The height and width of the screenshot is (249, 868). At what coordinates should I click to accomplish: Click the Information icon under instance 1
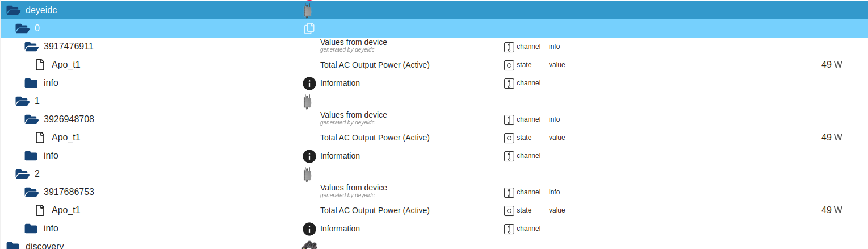pyautogui.click(x=309, y=156)
